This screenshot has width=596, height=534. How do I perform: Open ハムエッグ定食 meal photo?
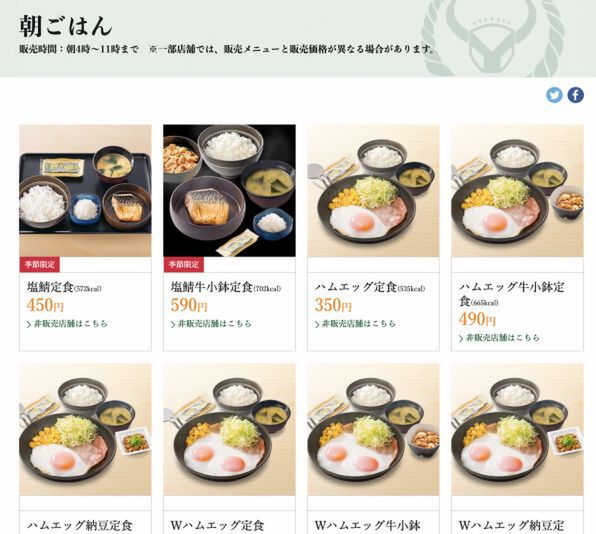[x=373, y=191]
